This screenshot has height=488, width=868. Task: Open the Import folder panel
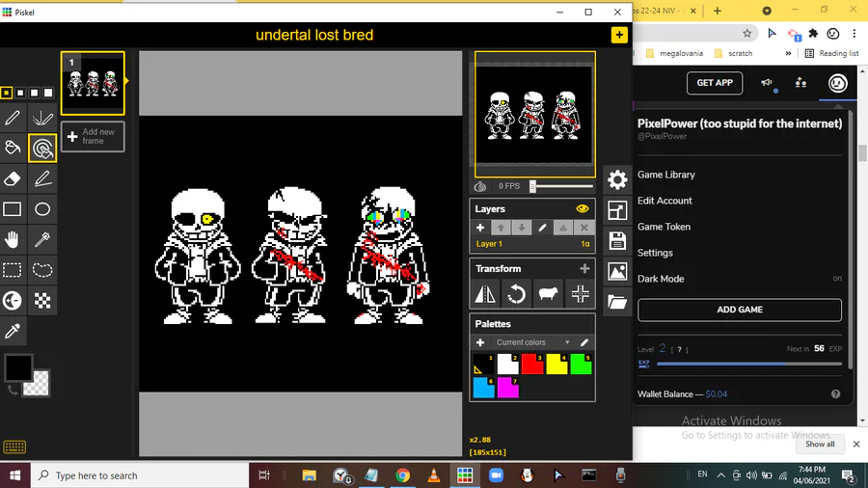616,302
